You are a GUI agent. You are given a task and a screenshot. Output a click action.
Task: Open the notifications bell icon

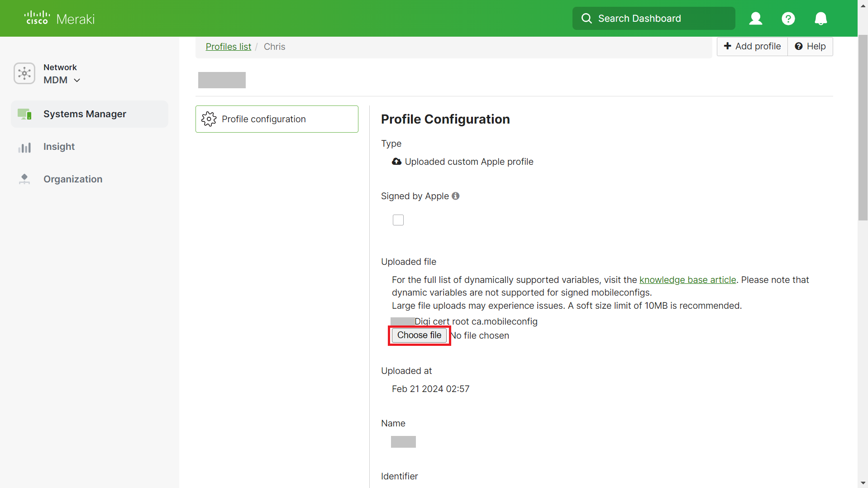click(821, 19)
